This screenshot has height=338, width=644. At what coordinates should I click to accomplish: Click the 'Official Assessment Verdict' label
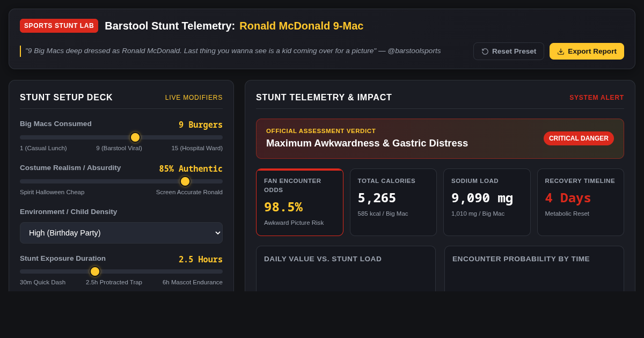coord(321,131)
